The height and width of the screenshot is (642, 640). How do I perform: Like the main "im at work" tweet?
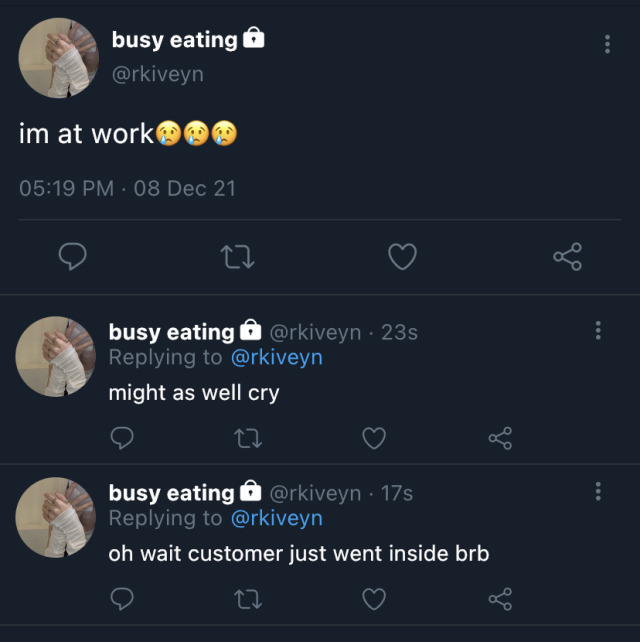(x=402, y=258)
